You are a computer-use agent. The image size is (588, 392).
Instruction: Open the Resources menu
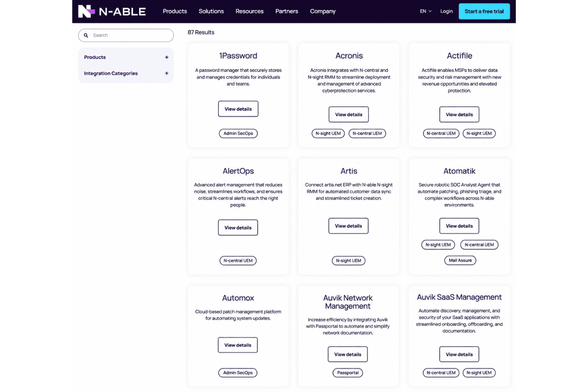[250, 11]
